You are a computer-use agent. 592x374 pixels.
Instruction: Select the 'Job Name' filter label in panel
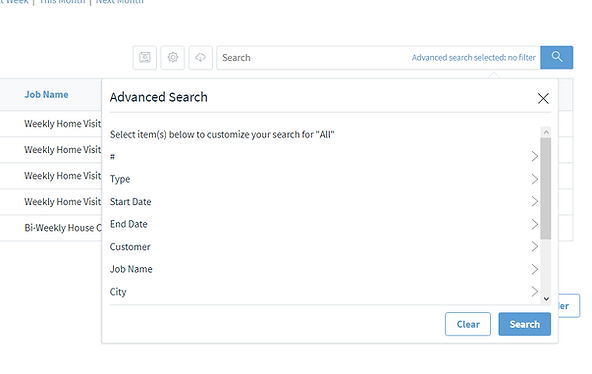[x=131, y=269]
